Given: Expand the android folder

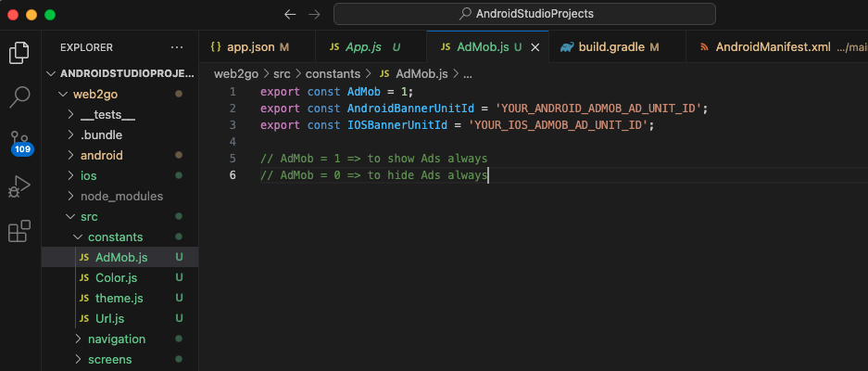Looking at the screenshot, I should 101,155.
